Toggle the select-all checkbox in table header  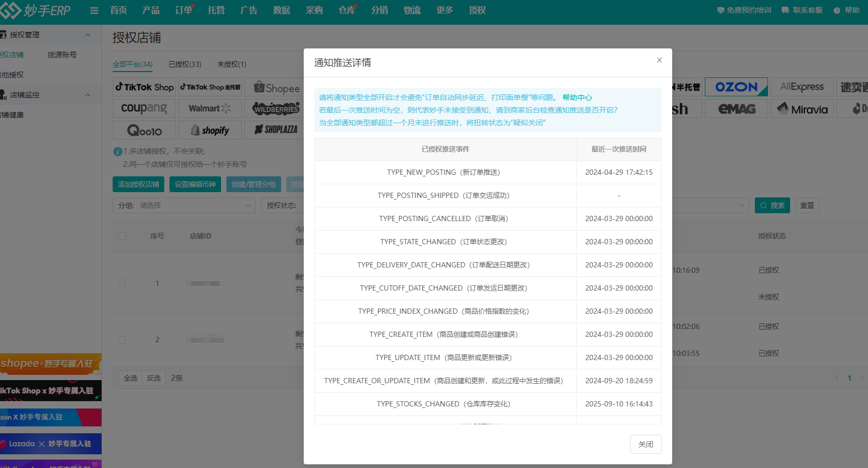pos(122,236)
